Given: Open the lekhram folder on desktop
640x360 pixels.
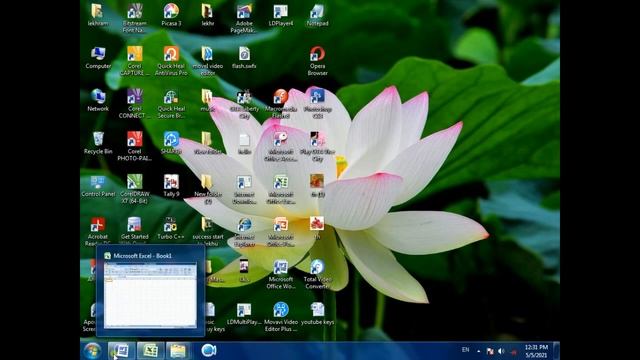Looking at the screenshot, I should tap(98, 15).
